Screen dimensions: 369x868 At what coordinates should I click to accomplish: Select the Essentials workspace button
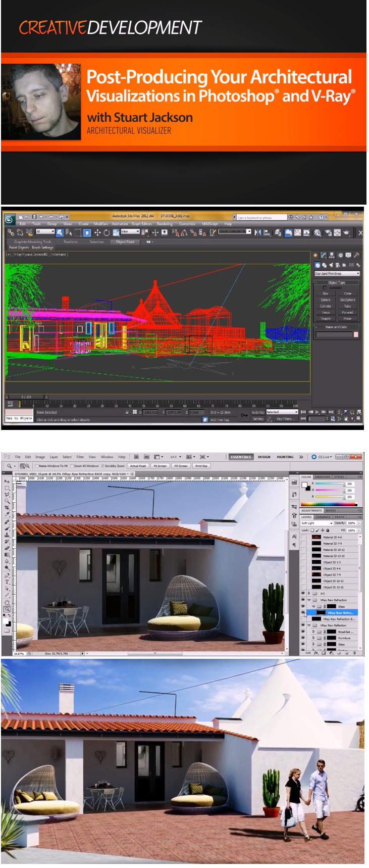(241, 457)
